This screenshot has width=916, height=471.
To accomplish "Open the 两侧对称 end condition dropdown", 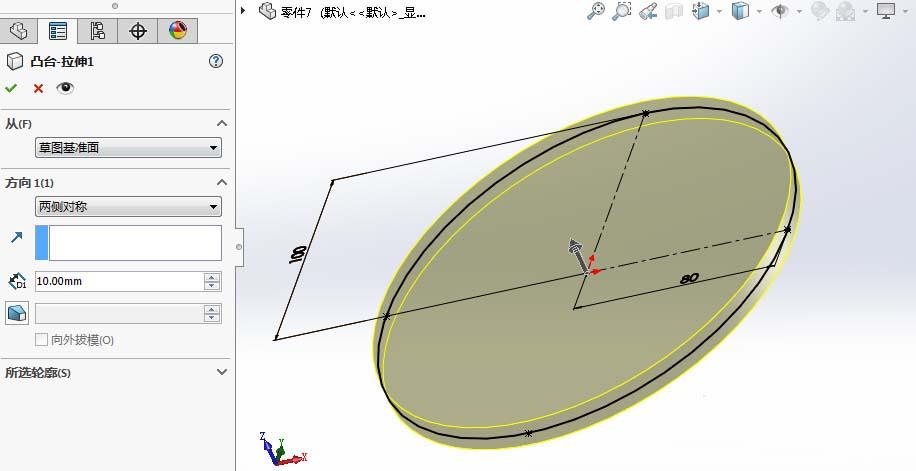I will point(128,206).
